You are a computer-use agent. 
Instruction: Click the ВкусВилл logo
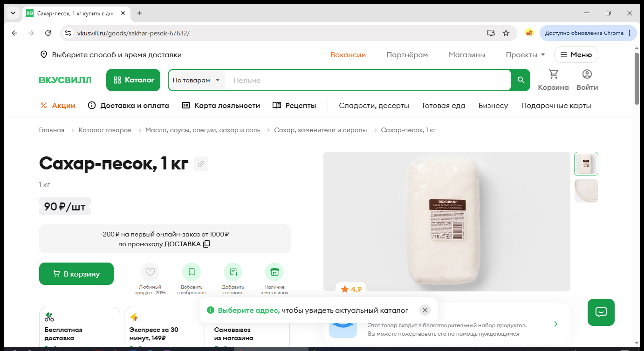point(65,80)
